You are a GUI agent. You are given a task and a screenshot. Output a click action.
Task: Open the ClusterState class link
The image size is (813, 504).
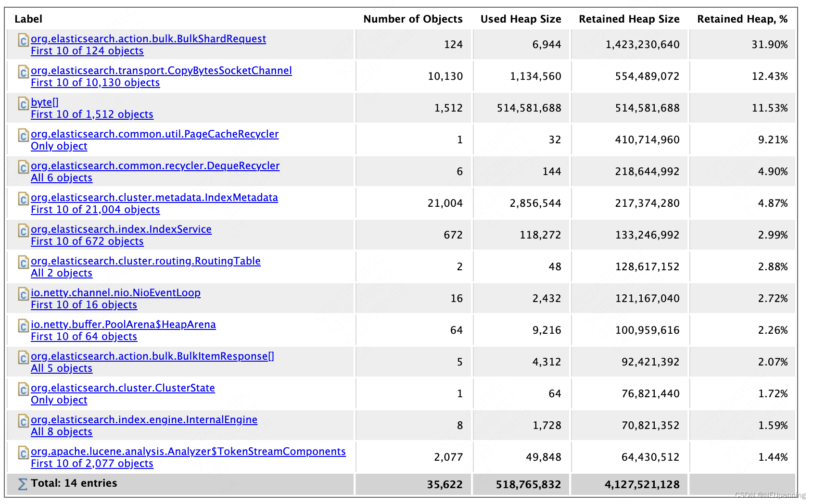click(x=123, y=388)
